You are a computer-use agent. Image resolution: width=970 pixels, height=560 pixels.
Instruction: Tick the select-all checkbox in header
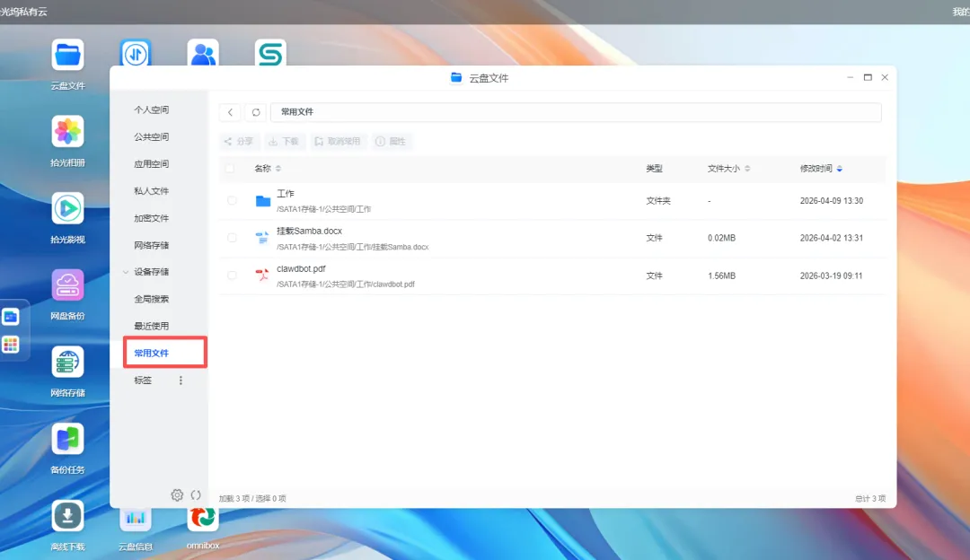tap(230, 168)
